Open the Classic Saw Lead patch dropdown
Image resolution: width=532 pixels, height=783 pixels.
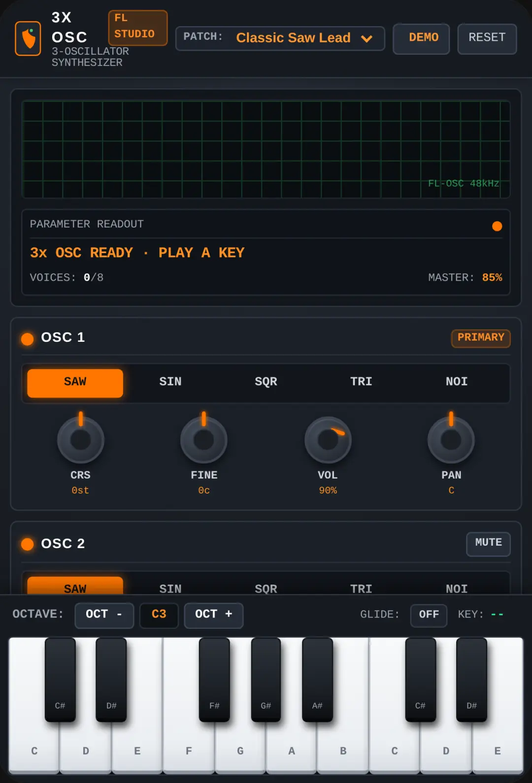click(280, 38)
